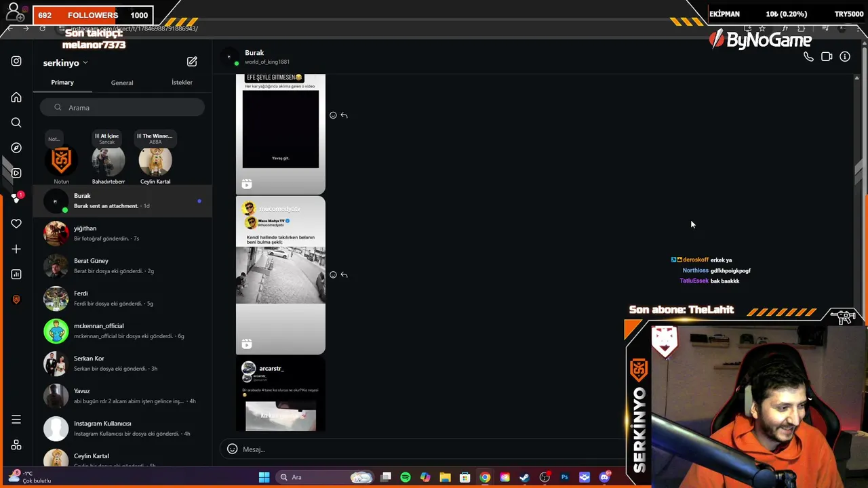Image resolution: width=868 pixels, height=488 pixels.
Task: Reply to the mucomedyatv reel message
Action: point(344,274)
